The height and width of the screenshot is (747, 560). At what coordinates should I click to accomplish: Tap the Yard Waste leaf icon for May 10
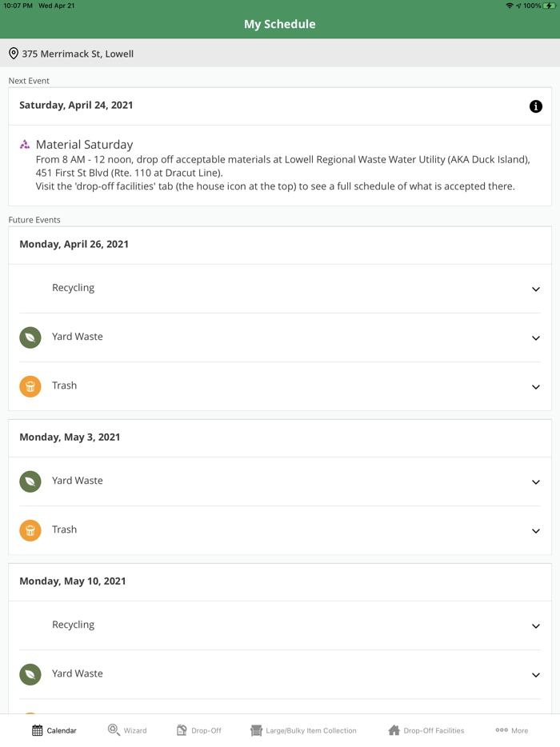pos(30,674)
